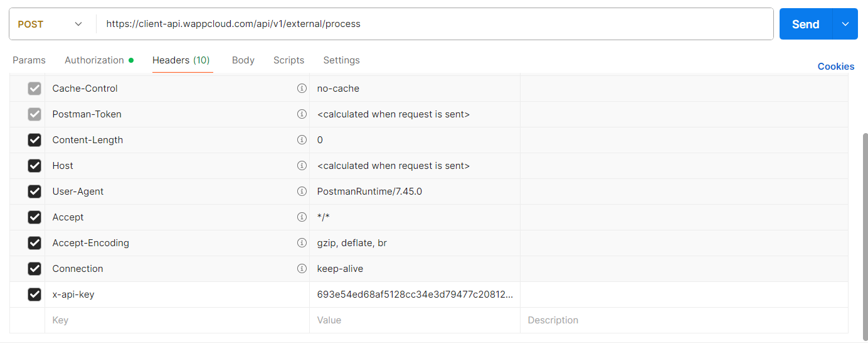The width and height of the screenshot is (868, 346).
Task: Click the empty Description field
Action: (x=684, y=320)
